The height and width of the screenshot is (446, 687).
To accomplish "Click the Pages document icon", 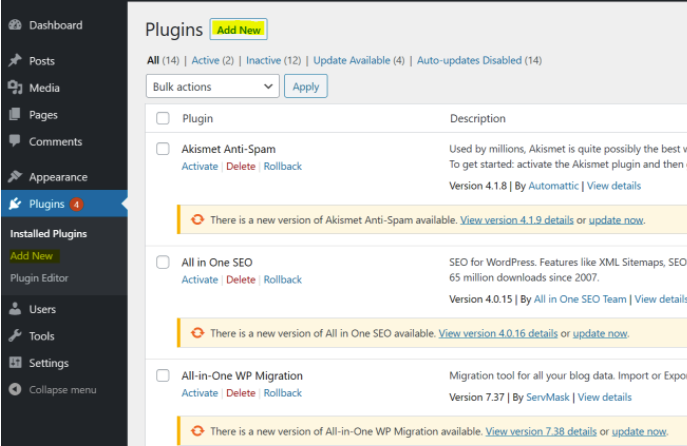I will 15,115.
